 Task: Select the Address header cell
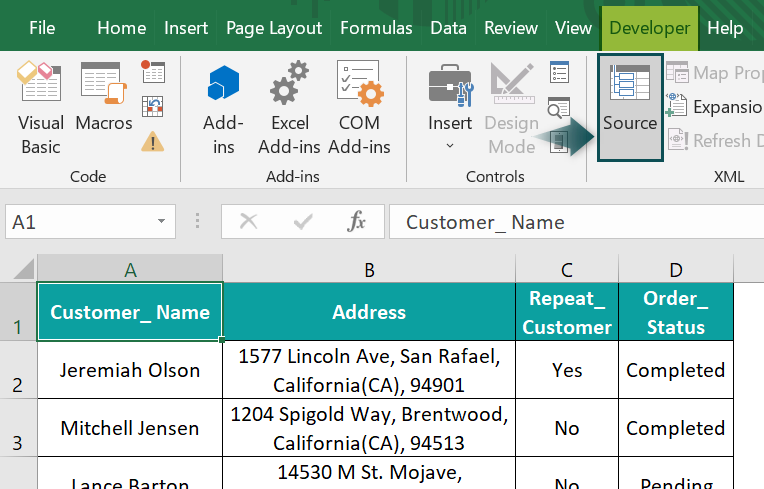click(x=369, y=312)
